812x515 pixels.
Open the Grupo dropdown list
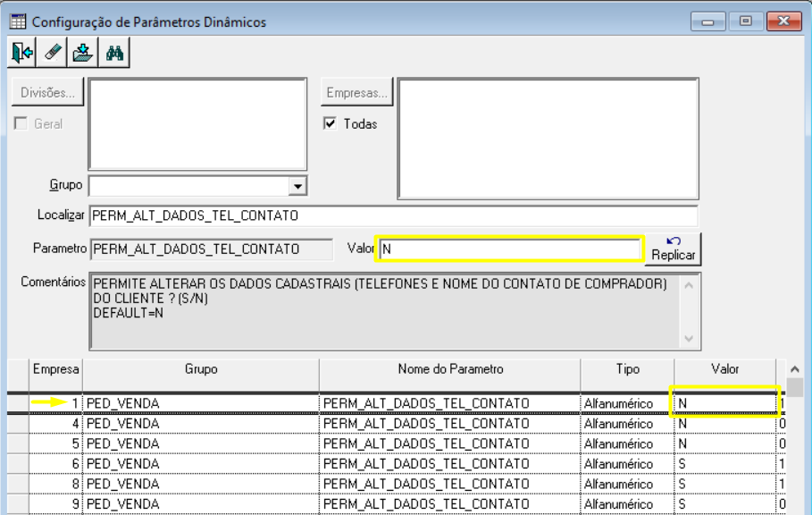pos(297,186)
